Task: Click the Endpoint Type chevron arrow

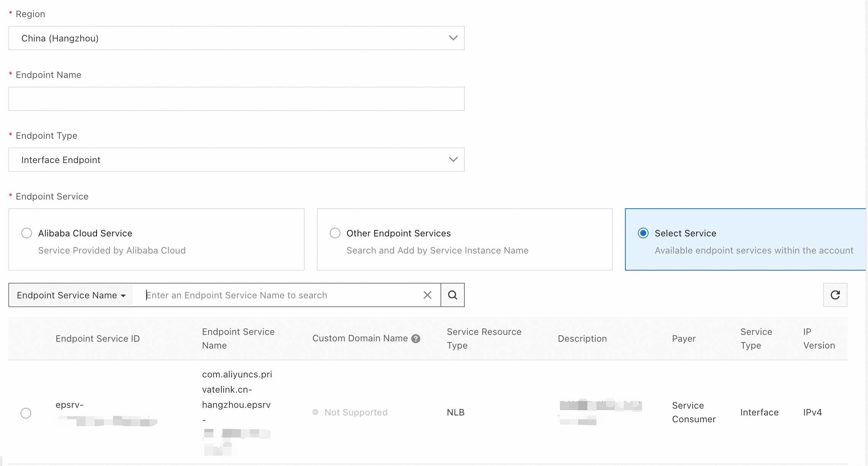Action: [453, 160]
